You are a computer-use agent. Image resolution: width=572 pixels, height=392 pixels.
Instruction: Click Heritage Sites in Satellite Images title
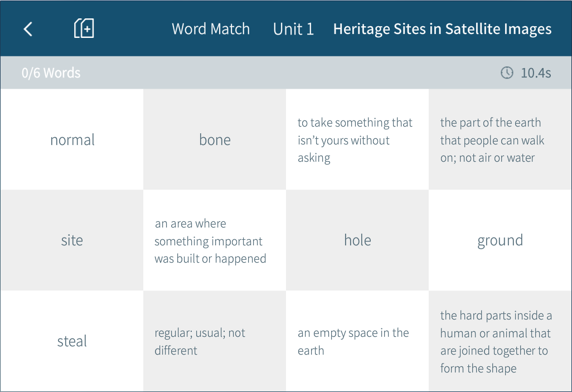point(442,29)
